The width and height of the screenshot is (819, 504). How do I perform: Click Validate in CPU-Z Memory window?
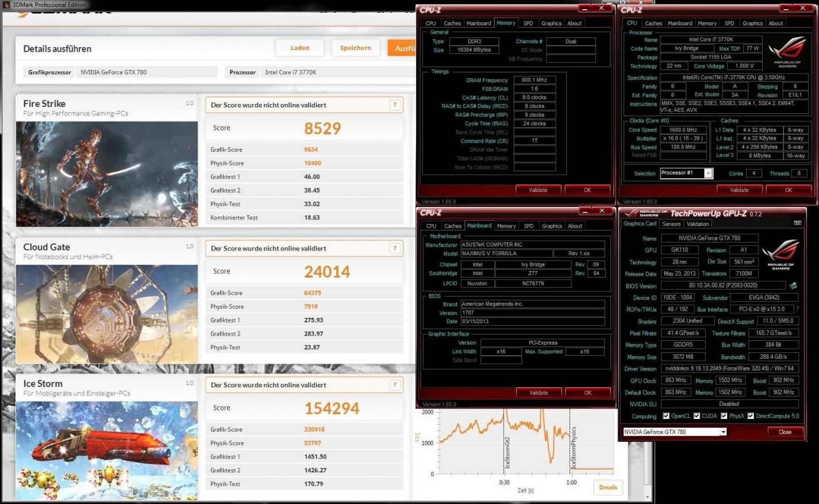tap(538, 190)
